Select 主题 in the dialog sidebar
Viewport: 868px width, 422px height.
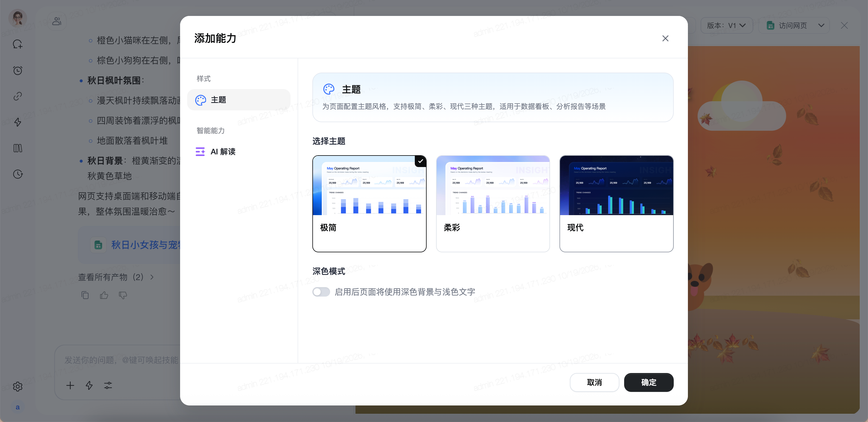pos(239,100)
